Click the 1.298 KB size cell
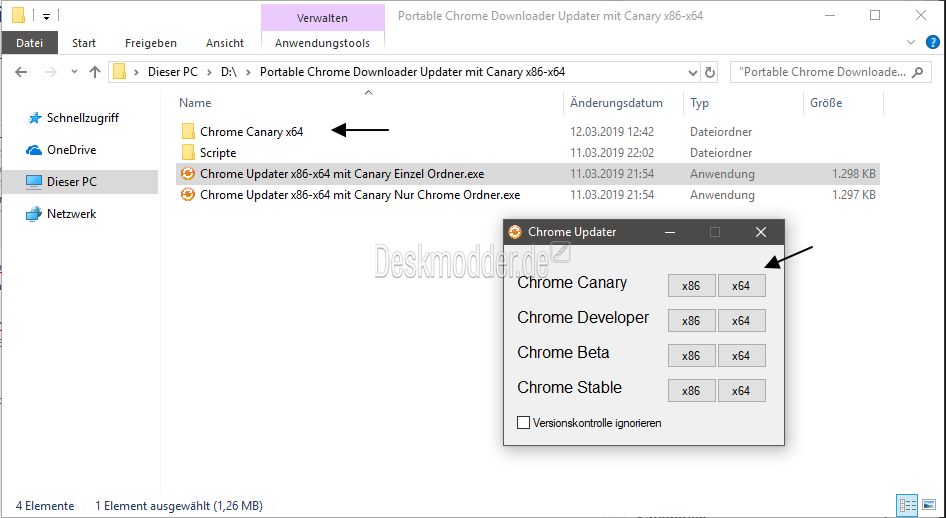This screenshot has width=946, height=518. pyautogui.click(x=854, y=174)
